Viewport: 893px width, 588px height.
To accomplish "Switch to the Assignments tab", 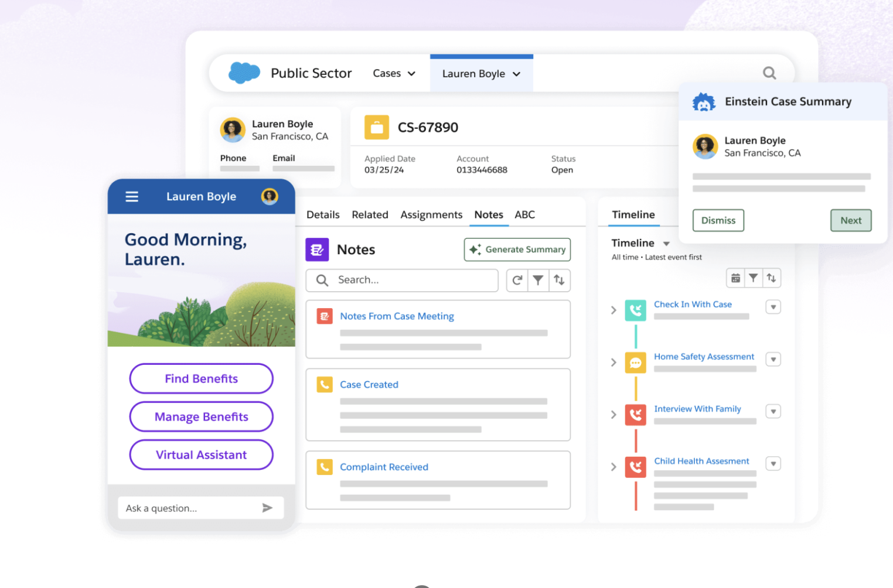I will coord(431,215).
